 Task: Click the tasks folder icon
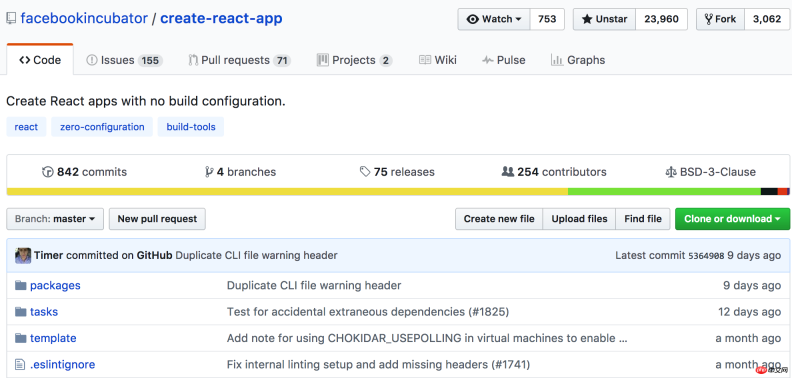coord(20,312)
